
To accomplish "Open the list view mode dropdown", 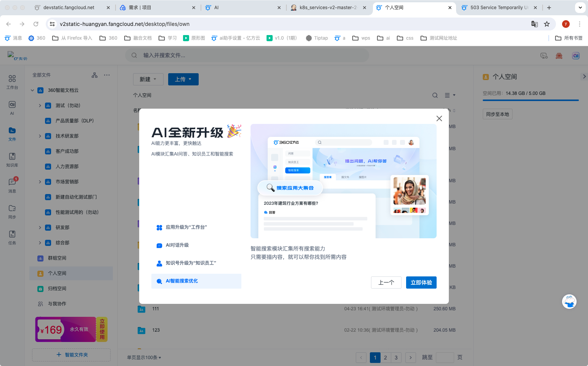I will (x=450, y=95).
